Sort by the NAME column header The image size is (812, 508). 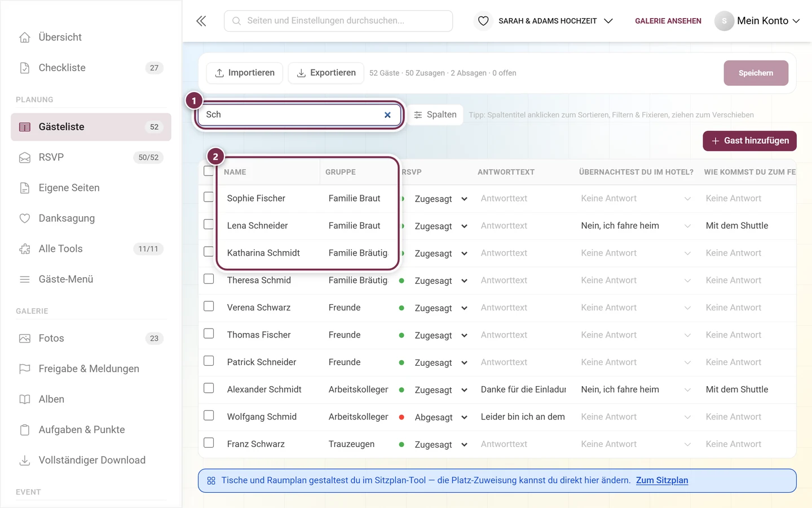click(x=235, y=172)
